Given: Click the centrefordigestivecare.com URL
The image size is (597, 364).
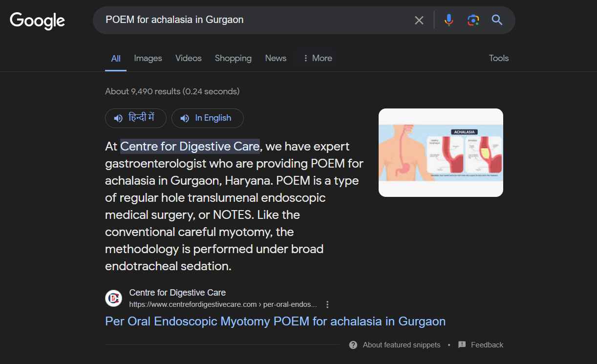Looking at the screenshot, I should coord(223,304).
